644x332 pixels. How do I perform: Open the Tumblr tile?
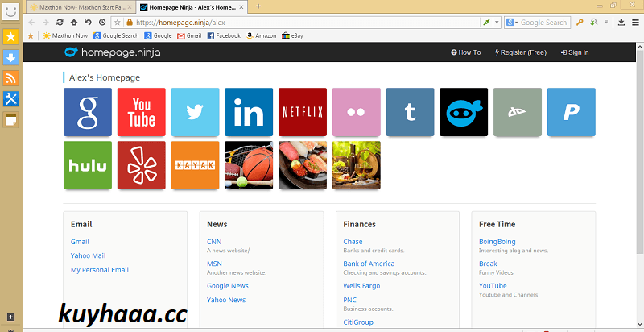tap(410, 112)
